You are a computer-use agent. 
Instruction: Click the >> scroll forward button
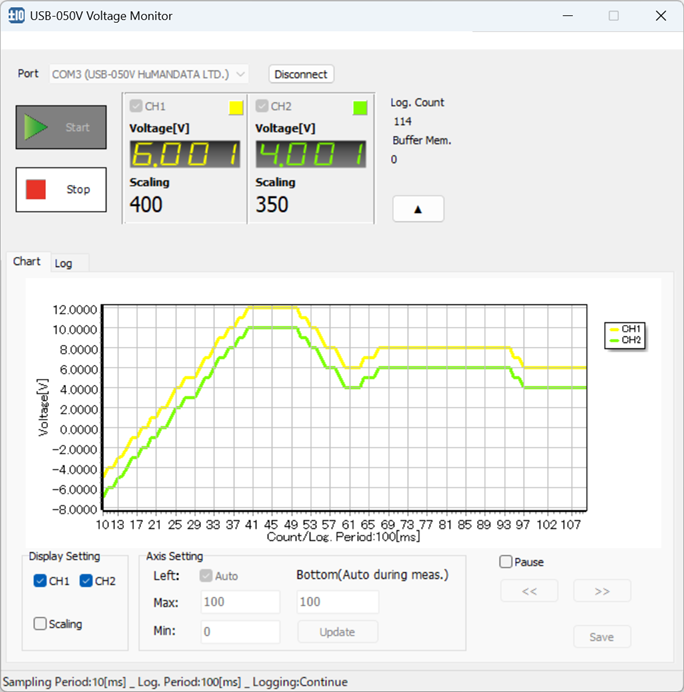point(602,591)
